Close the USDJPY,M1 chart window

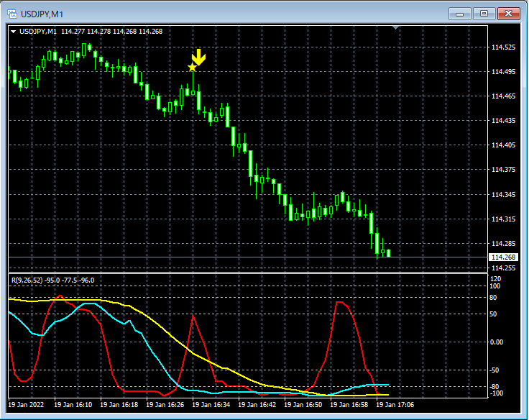pos(508,14)
